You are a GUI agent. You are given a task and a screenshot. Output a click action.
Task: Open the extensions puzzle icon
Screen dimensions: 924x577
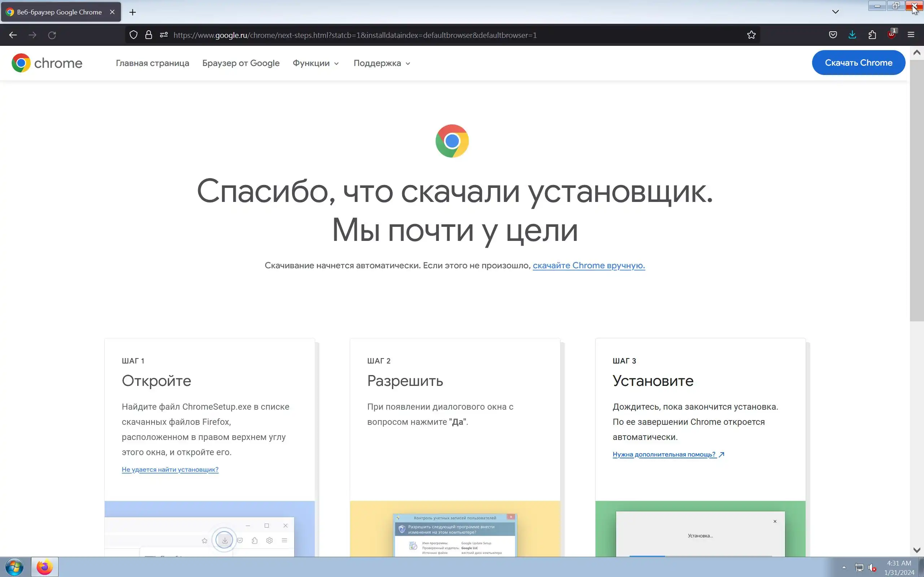[x=872, y=35]
